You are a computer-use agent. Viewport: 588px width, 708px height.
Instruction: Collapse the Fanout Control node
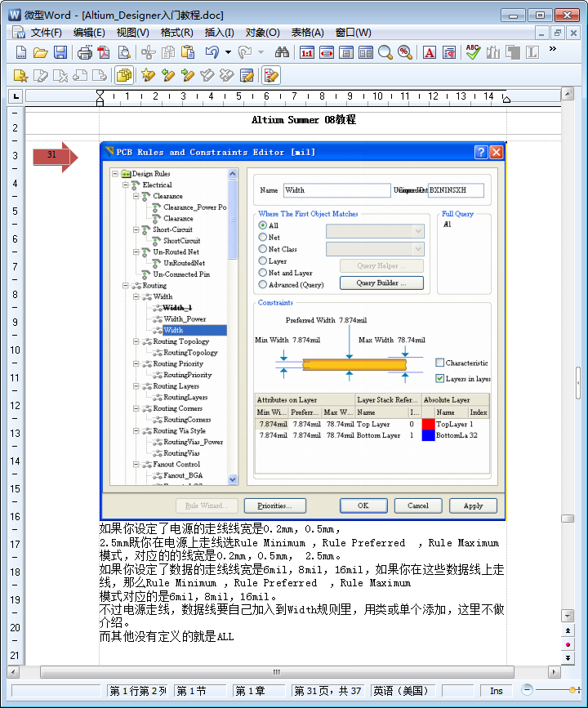pos(136,464)
